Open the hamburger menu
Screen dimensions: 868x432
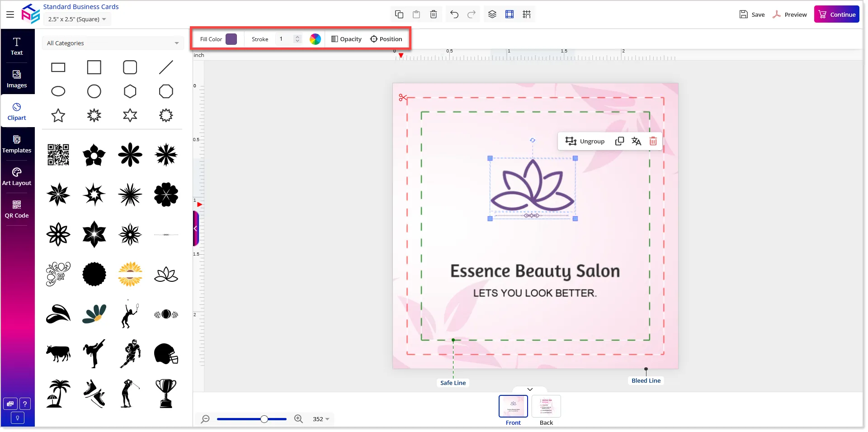click(10, 14)
